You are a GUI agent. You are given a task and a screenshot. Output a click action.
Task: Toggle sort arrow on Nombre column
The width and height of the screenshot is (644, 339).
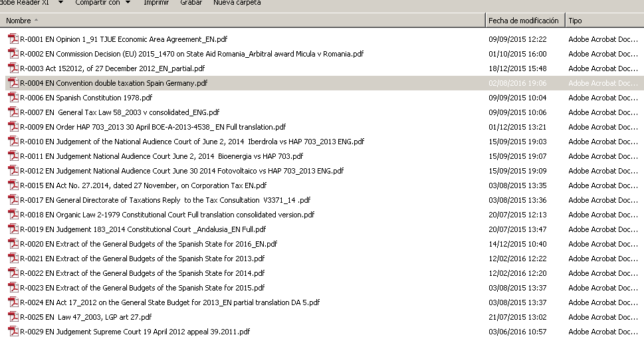click(36, 20)
